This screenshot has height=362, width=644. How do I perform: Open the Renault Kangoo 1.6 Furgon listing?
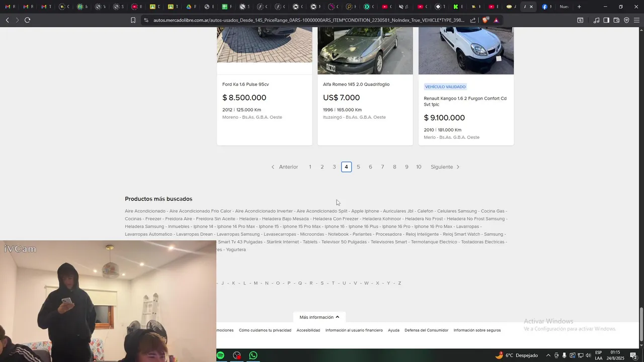coord(465,102)
